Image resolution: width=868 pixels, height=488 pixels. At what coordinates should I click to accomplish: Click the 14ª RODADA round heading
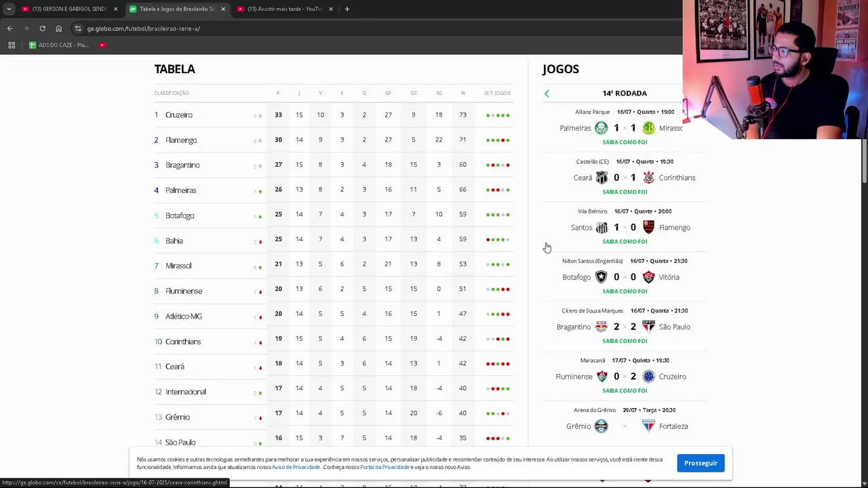pos(625,94)
